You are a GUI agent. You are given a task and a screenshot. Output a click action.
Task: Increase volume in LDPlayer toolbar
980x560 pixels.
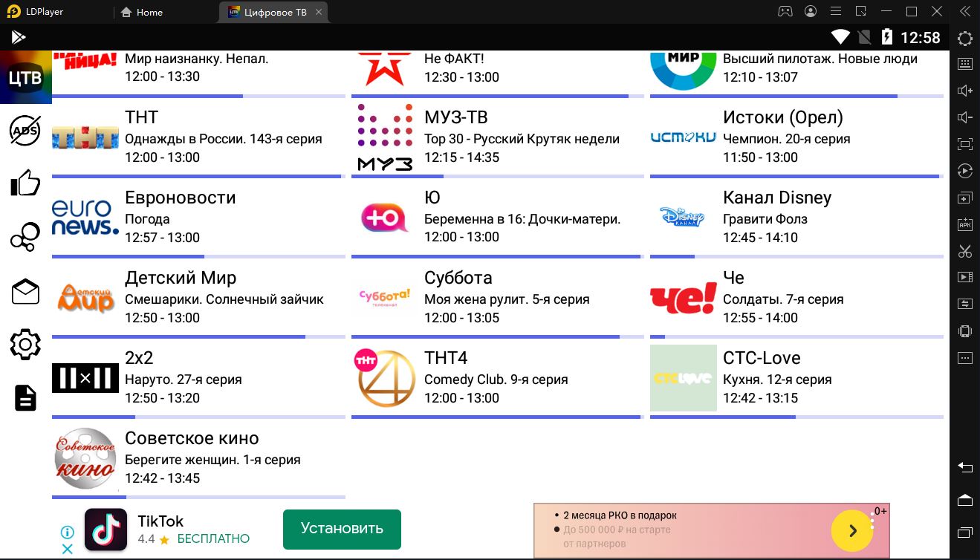point(965,91)
